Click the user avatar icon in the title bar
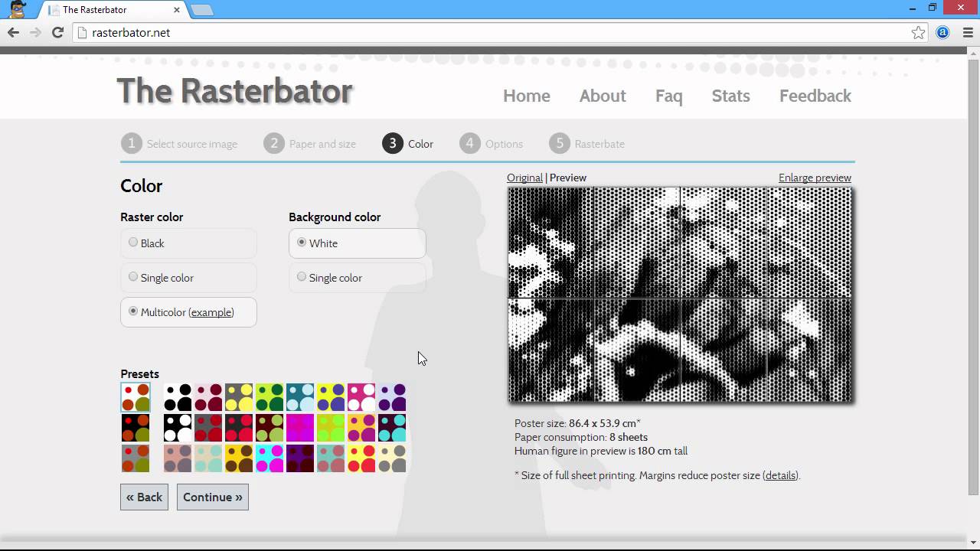The width and height of the screenshot is (980, 551). [17, 9]
